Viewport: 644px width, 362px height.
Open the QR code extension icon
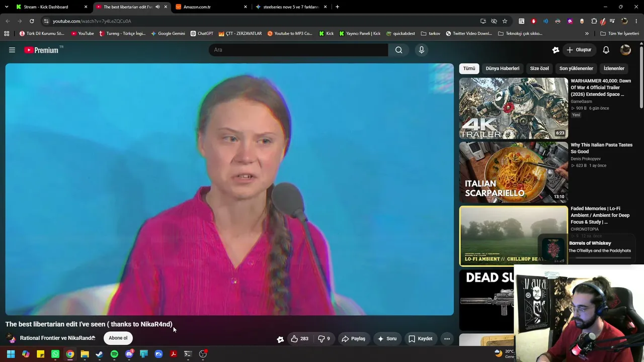point(521,21)
